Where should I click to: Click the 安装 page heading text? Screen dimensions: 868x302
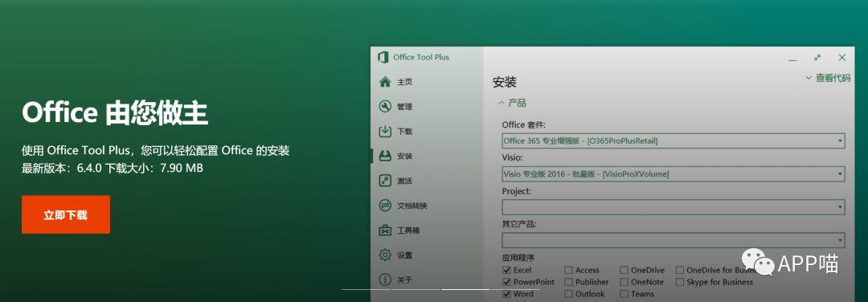coord(504,83)
